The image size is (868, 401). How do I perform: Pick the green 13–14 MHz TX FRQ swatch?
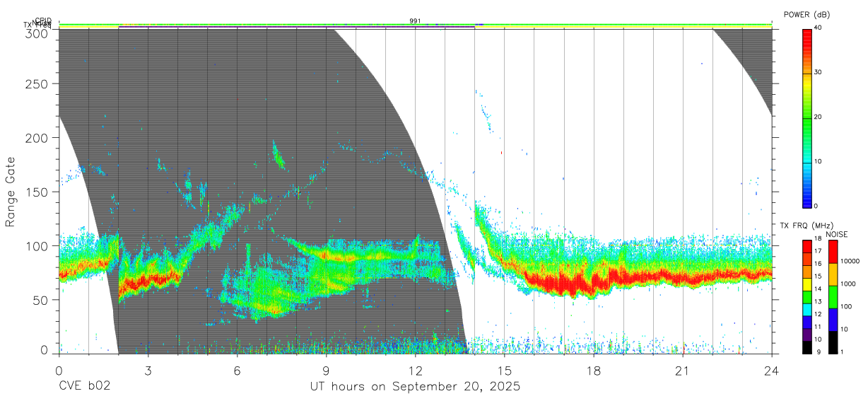coord(808,296)
